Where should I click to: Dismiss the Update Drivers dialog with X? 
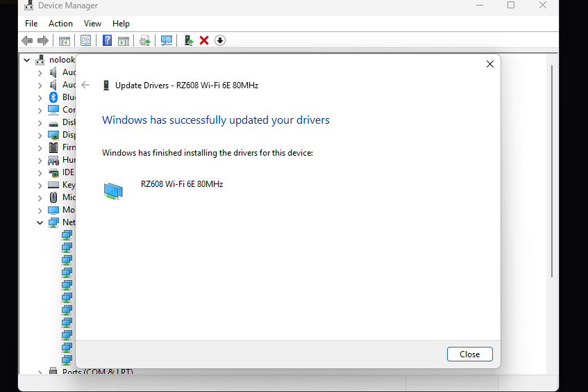489,64
